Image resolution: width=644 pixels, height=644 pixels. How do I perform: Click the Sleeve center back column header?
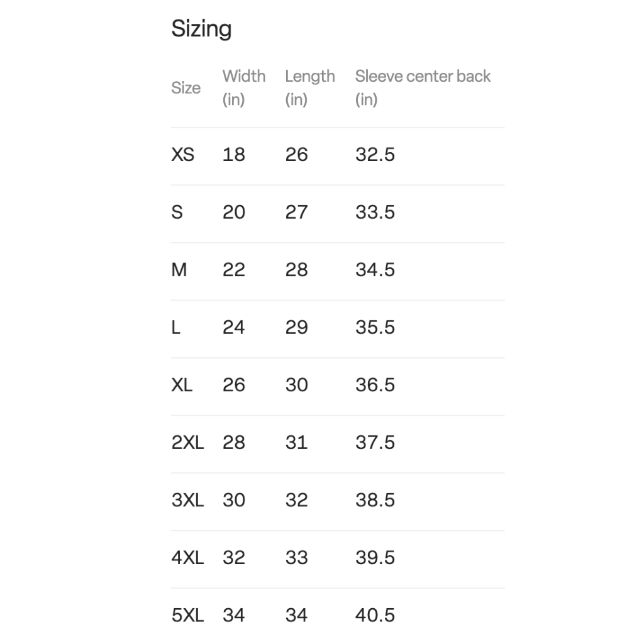click(x=422, y=87)
